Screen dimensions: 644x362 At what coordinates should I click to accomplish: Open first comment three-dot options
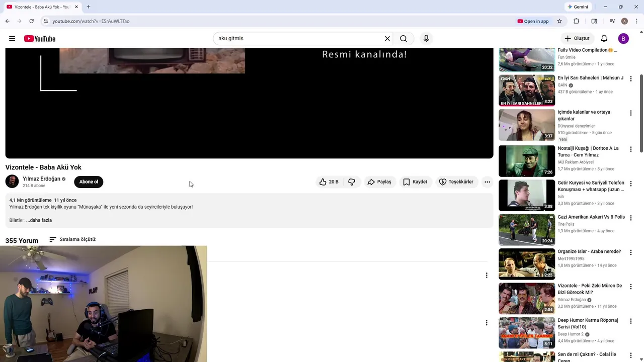(486, 275)
